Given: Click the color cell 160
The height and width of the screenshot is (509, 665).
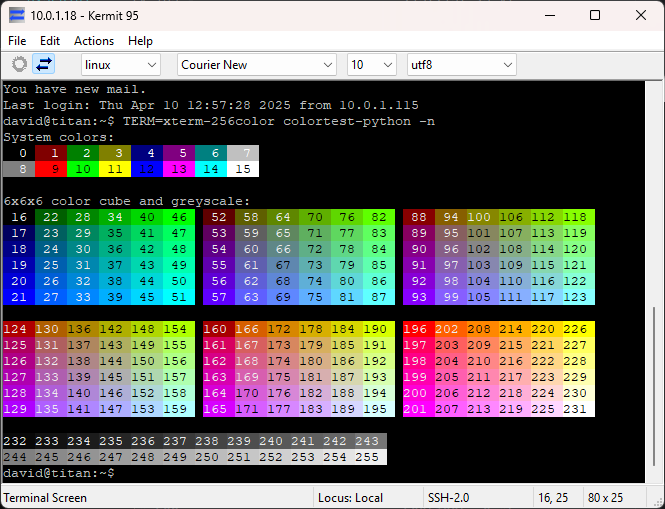Looking at the screenshot, I should click(x=219, y=329).
